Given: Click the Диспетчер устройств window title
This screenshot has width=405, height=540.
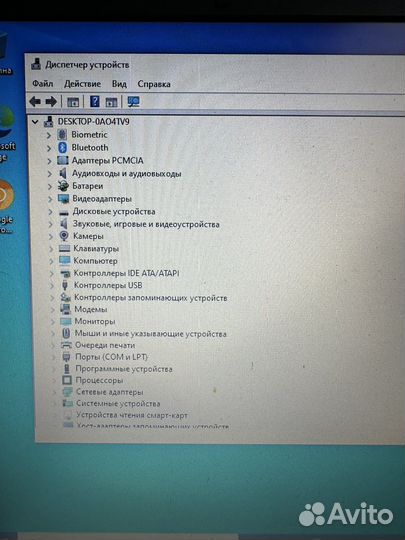Looking at the screenshot, I should [x=87, y=65].
